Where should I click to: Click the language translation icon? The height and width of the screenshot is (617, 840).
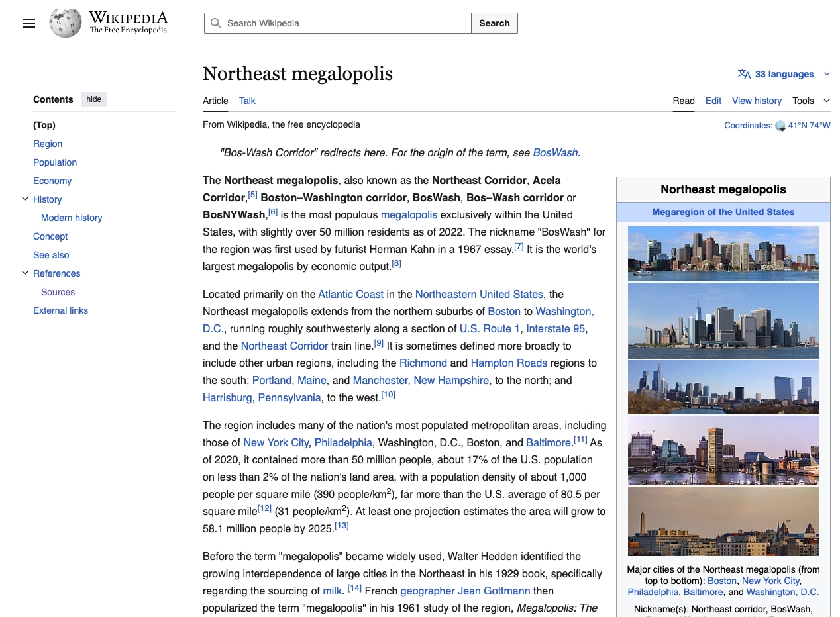coord(744,74)
